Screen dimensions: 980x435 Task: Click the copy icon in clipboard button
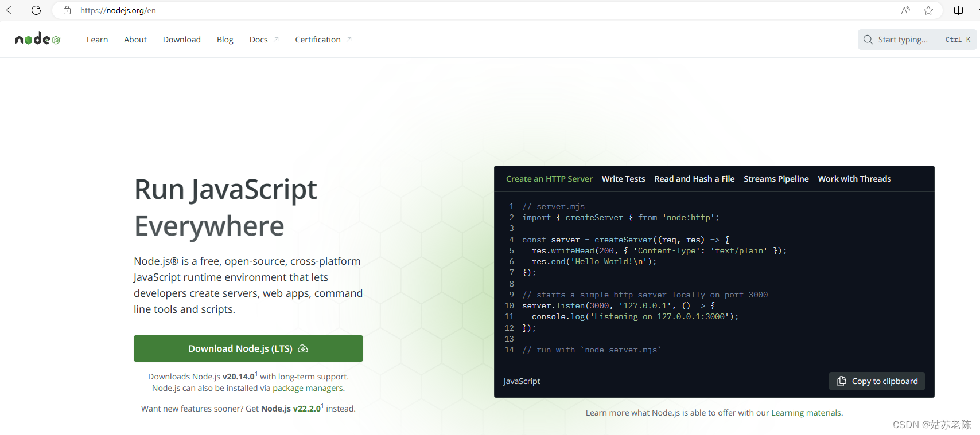[842, 381]
